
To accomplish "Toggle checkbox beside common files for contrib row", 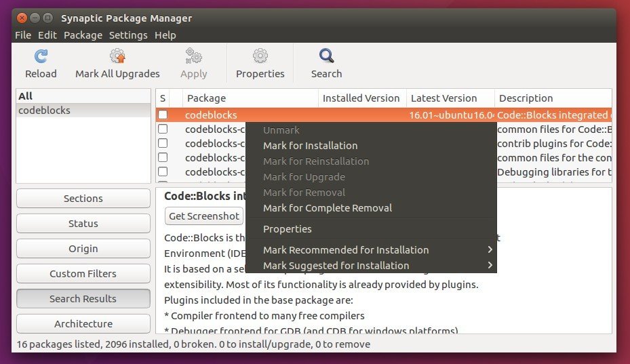I will (x=163, y=157).
